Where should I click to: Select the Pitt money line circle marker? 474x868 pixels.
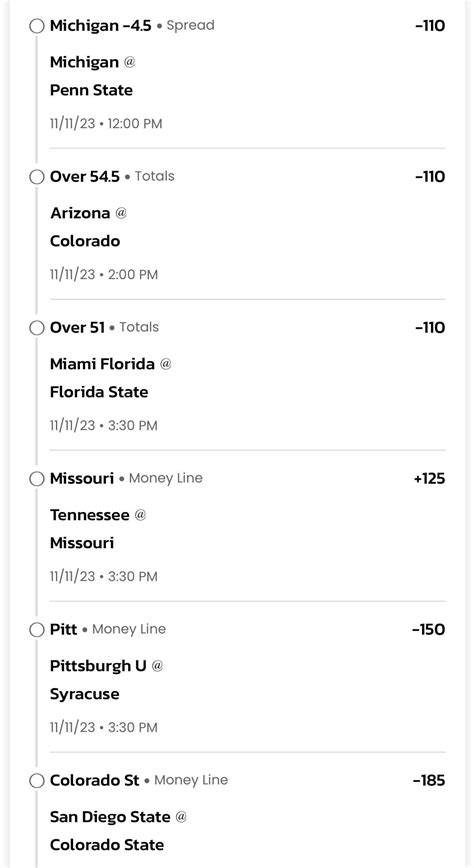point(37,630)
